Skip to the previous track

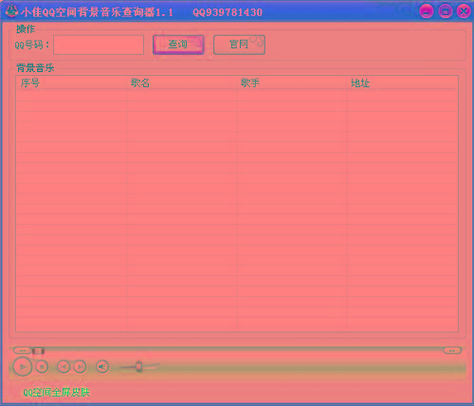[63, 367]
